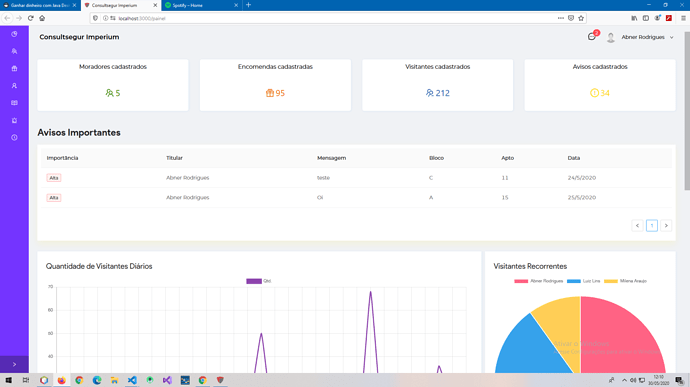Click the orange gift icon in Encomendas card
Screen dimensions: 690x387
point(270,93)
